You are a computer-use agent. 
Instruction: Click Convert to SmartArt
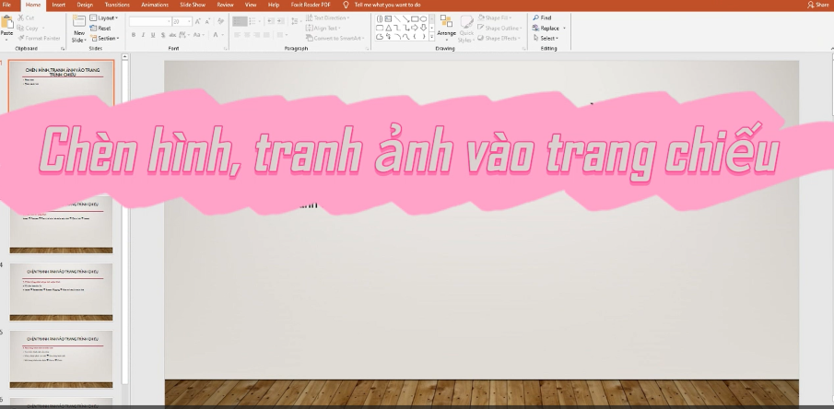tap(335, 38)
